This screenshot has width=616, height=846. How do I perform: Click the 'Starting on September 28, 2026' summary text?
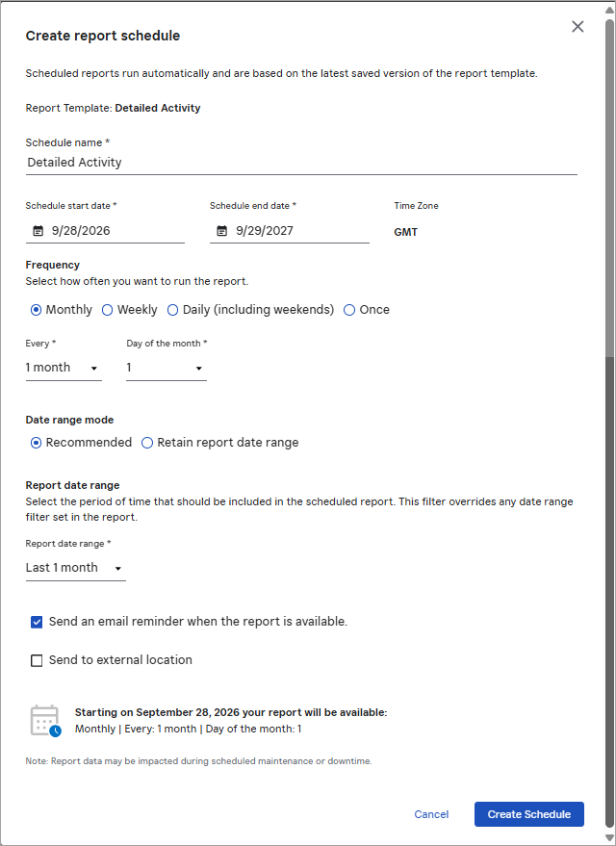point(231,712)
